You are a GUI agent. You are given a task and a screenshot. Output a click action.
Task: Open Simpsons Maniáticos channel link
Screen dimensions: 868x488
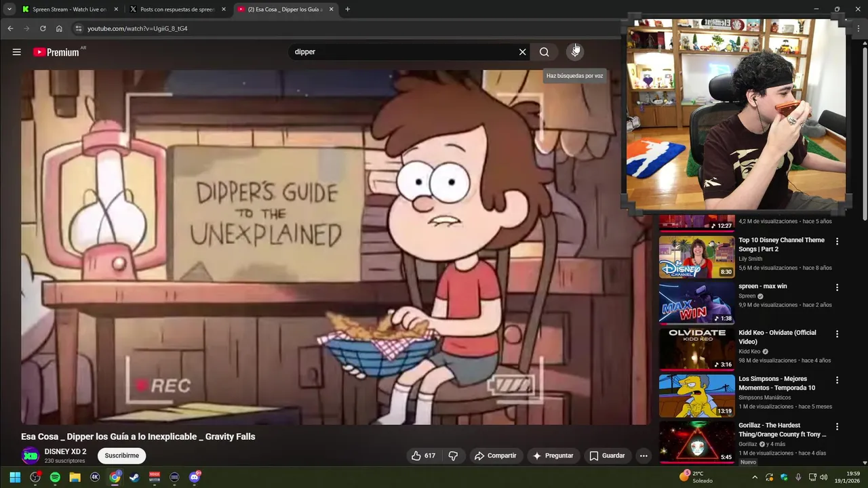click(764, 398)
